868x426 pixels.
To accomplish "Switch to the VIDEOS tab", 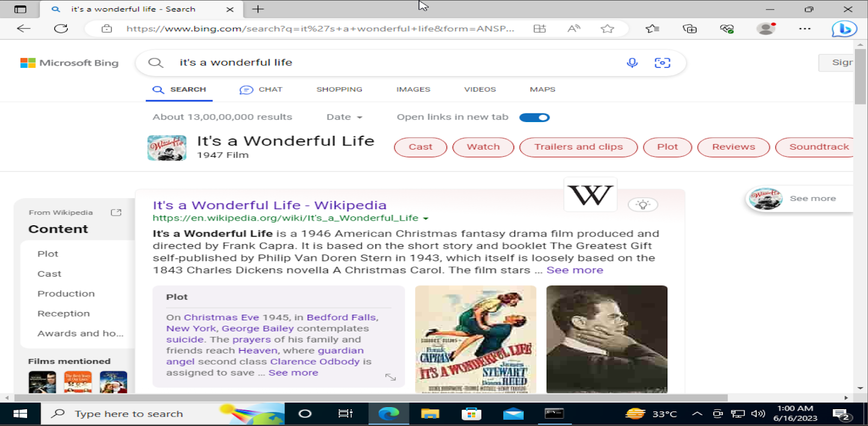I will (x=480, y=90).
